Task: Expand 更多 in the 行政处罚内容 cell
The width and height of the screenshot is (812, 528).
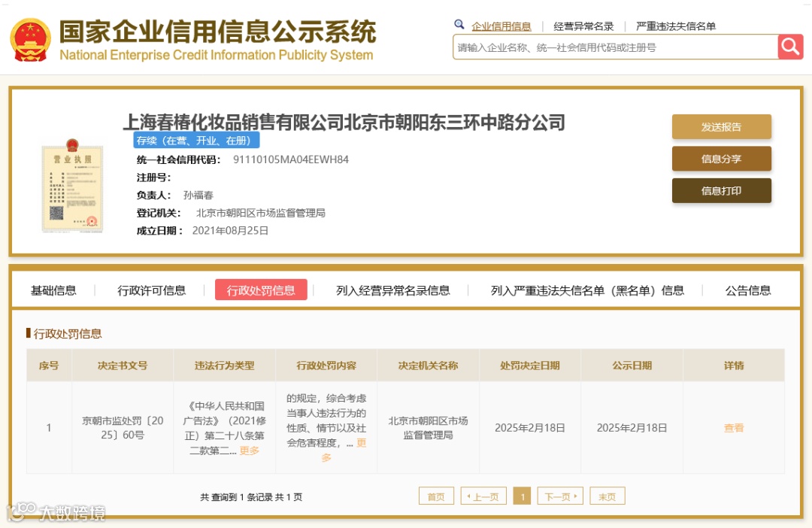Action: 362,442
